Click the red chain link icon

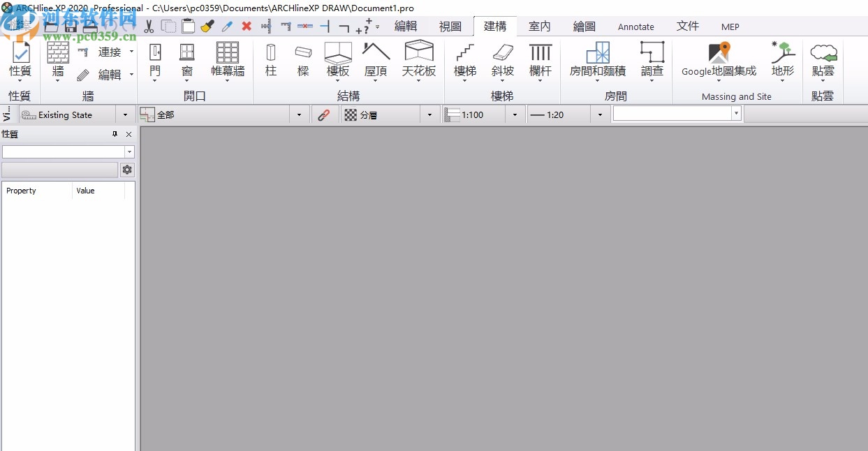point(323,115)
